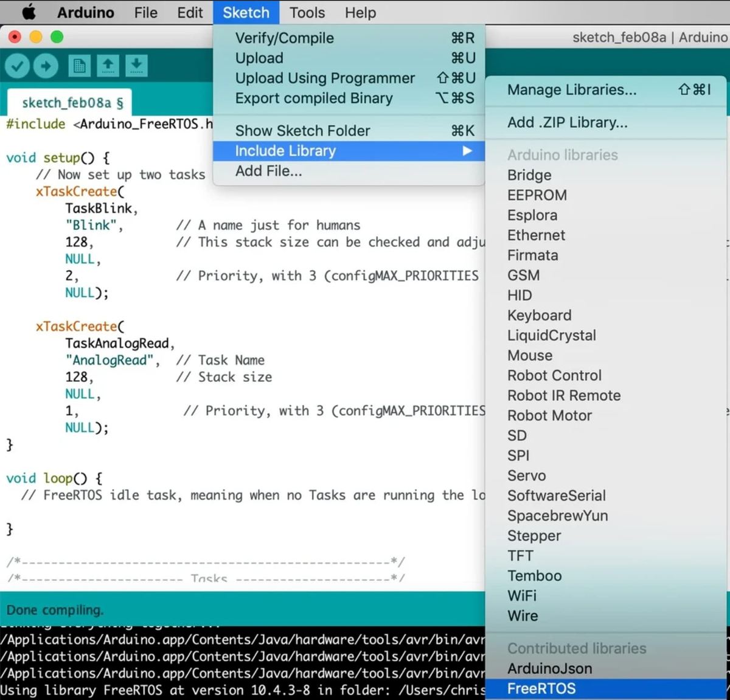Click the FreeRTOS version console line
730x700 pixels.
pos(243,691)
